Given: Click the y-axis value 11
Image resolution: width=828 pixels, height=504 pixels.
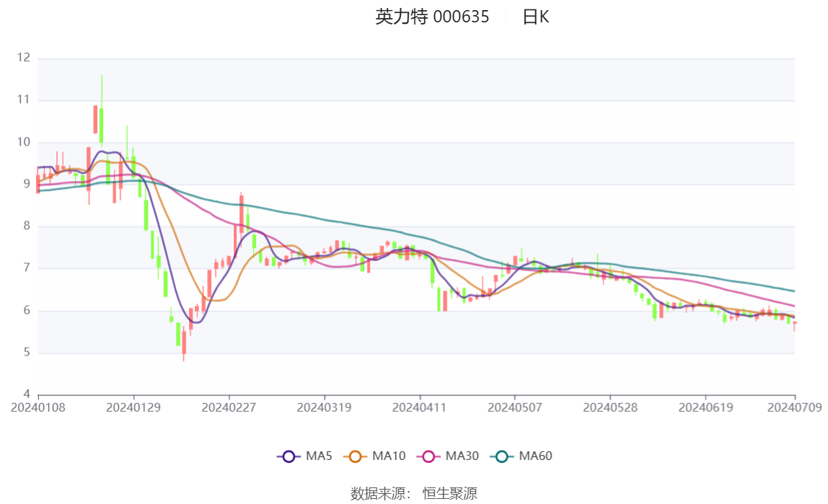Looking at the screenshot, I should point(24,100).
